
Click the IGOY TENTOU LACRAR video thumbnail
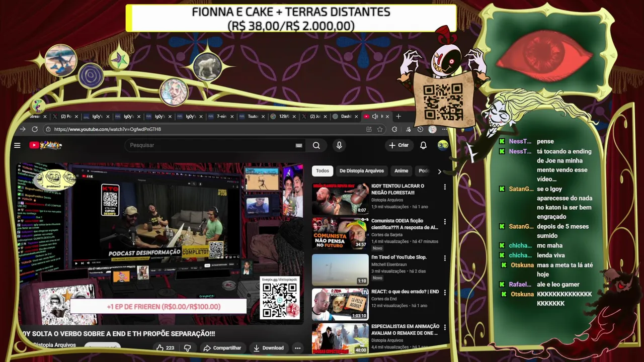[x=340, y=199]
